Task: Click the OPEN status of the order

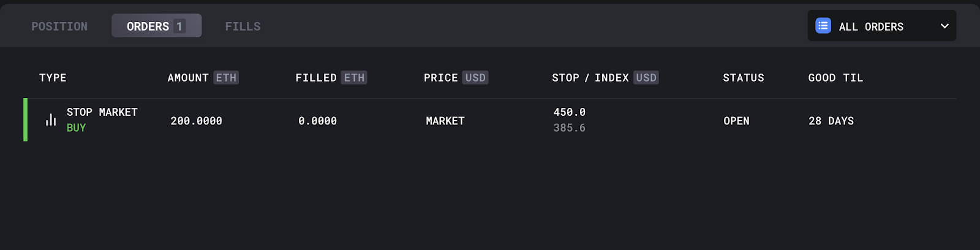Action: [736, 121]
